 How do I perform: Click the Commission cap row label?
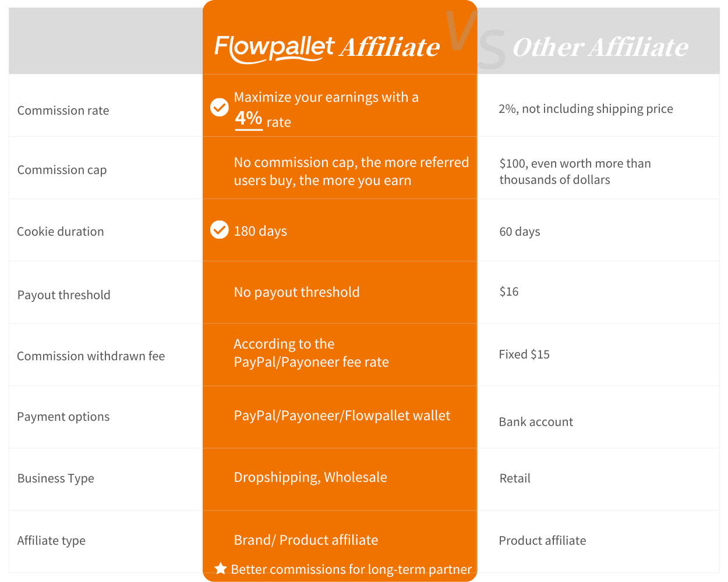62,170
